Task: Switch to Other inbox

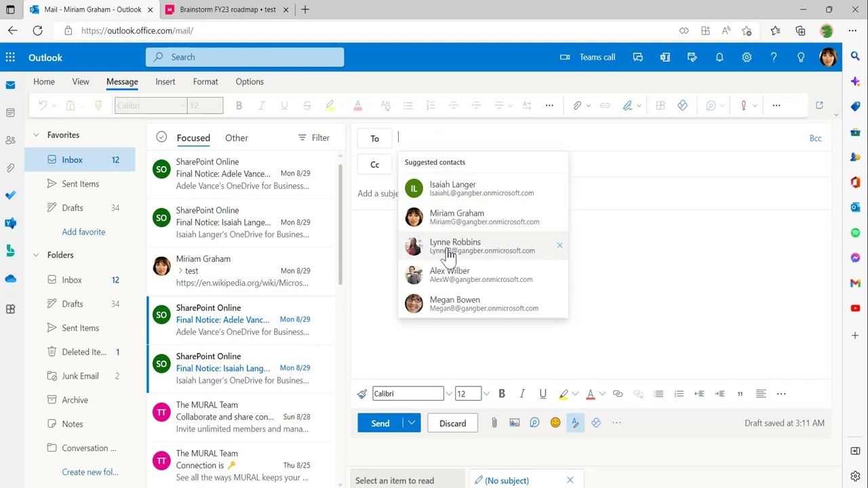Action: click(237, 138)
